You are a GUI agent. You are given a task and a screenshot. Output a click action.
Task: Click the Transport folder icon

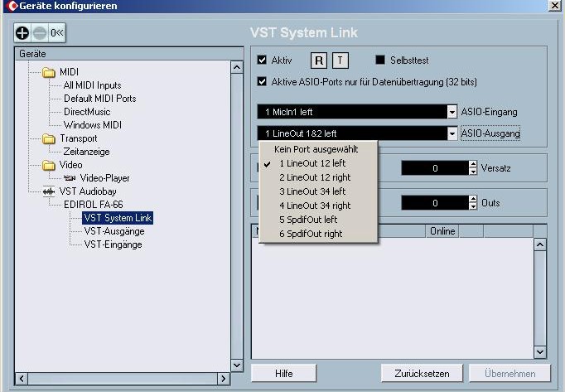[x=49, y=138]
